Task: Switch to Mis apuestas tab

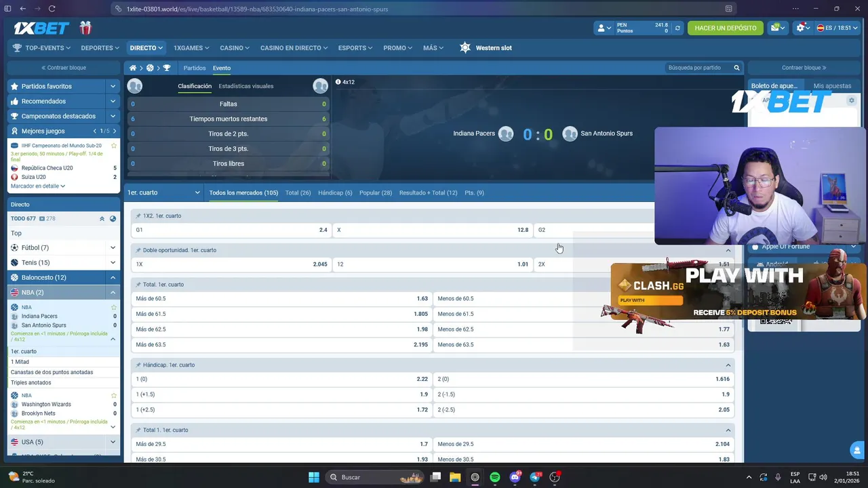Action: pos(832,86)
